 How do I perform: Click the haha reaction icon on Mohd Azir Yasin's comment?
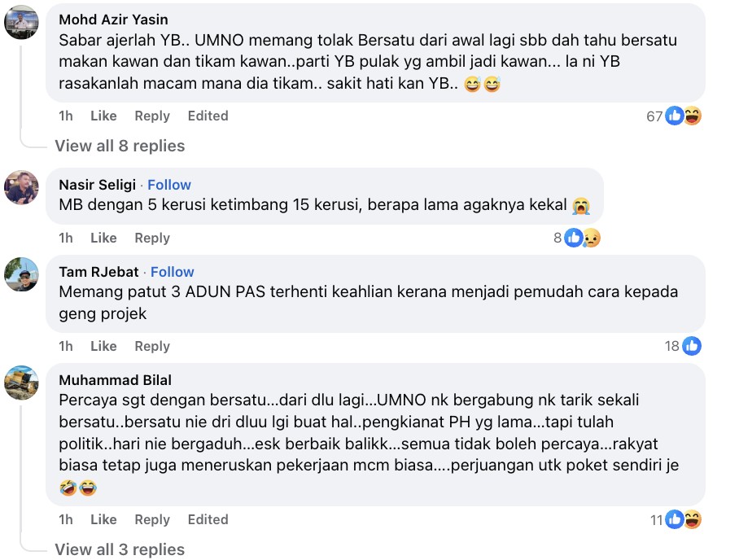click(x=691, y=116)
